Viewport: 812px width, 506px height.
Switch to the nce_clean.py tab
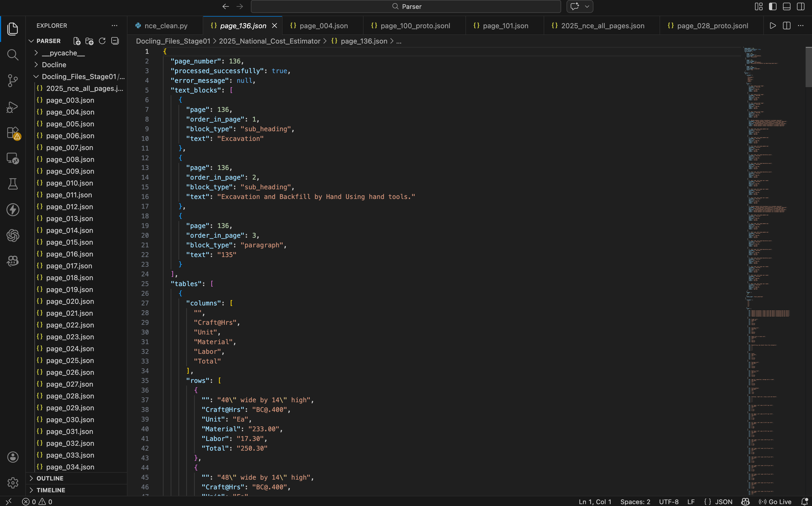coord(165,26)
